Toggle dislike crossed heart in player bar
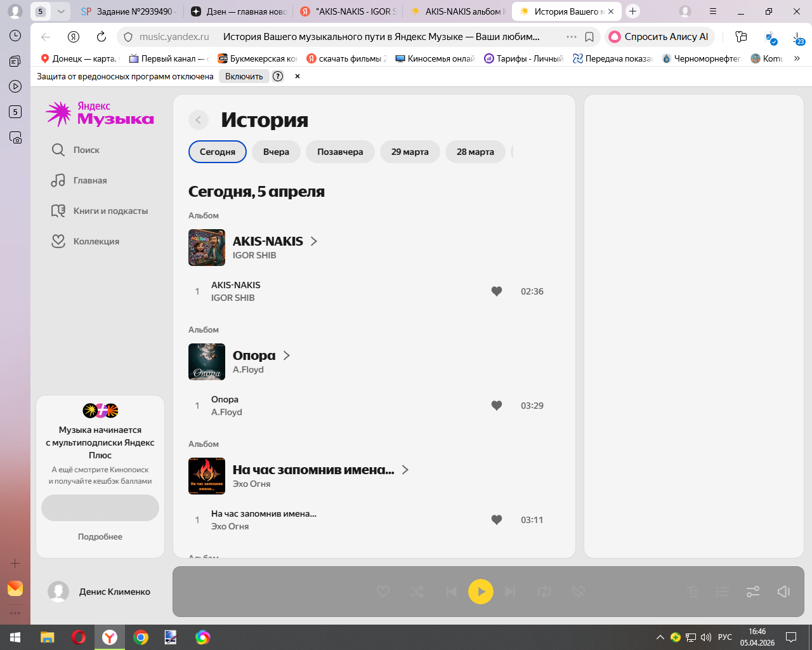Viewport: 812px width, 650px height. [x=578, y=592]
